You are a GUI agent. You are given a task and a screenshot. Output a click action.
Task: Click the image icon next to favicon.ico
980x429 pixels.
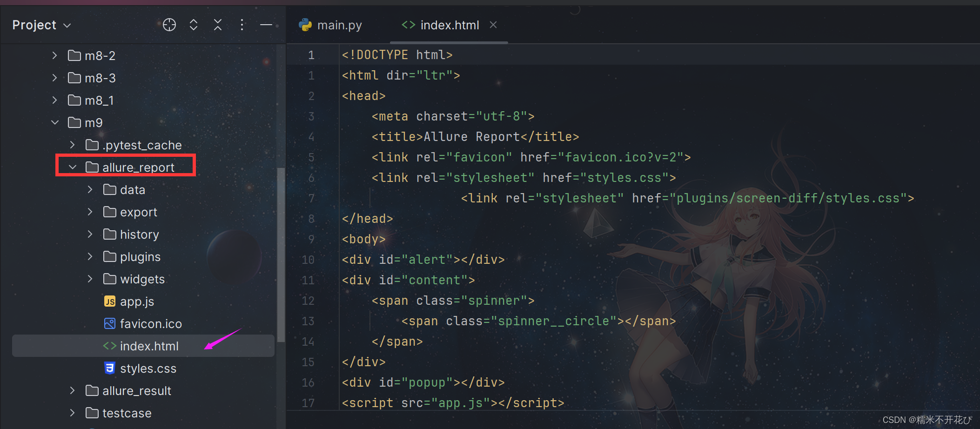(x=110, y=323)
